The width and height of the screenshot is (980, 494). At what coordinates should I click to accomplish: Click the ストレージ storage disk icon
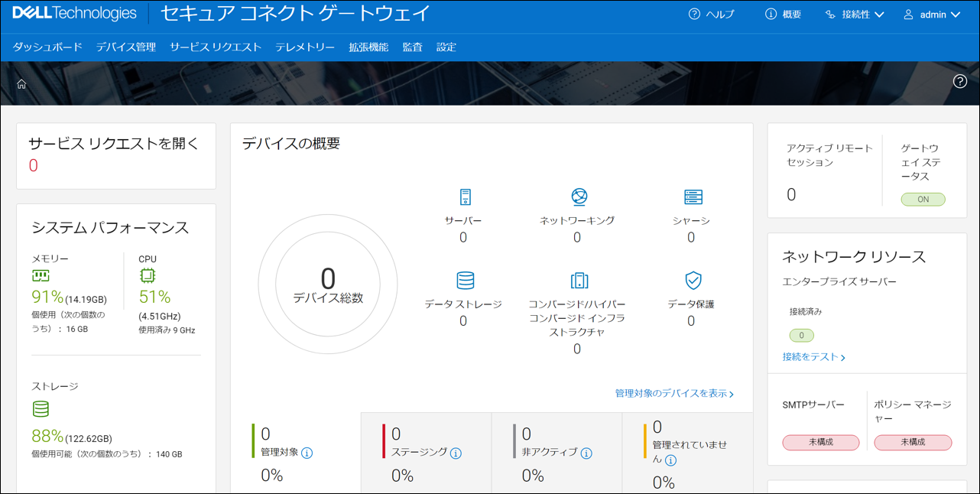[x=41, y=410]
